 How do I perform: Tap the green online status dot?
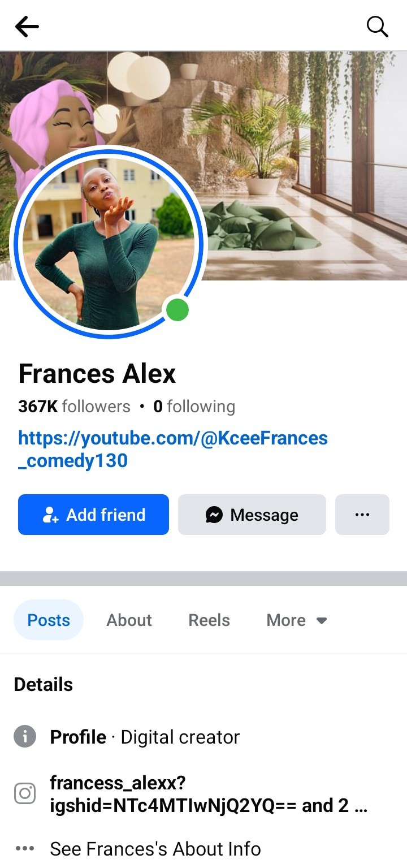(x=177, y=310)
